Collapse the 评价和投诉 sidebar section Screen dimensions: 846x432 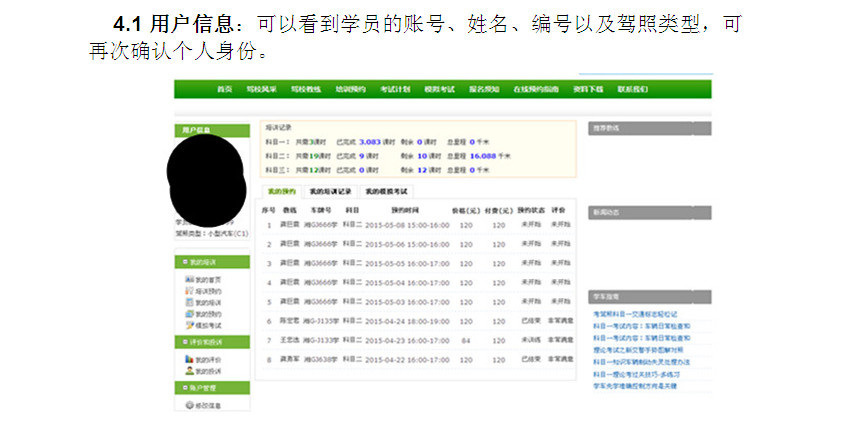tap(185, 341)
